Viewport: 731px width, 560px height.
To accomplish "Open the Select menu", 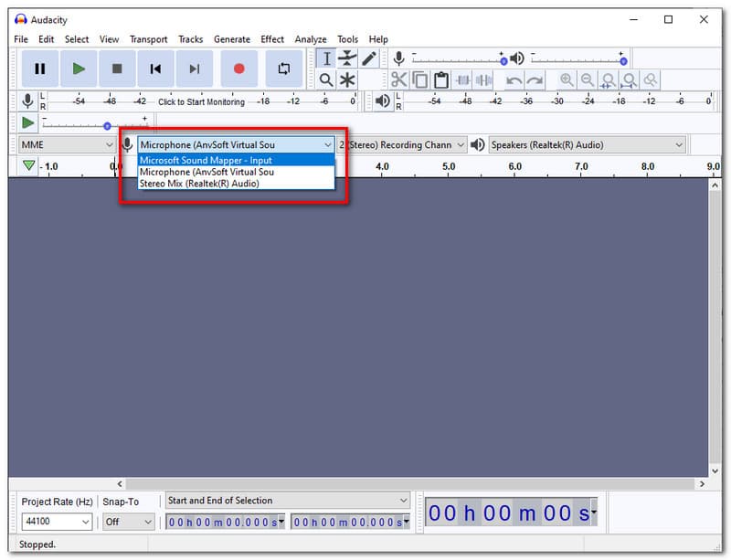I will click(77, 39).
